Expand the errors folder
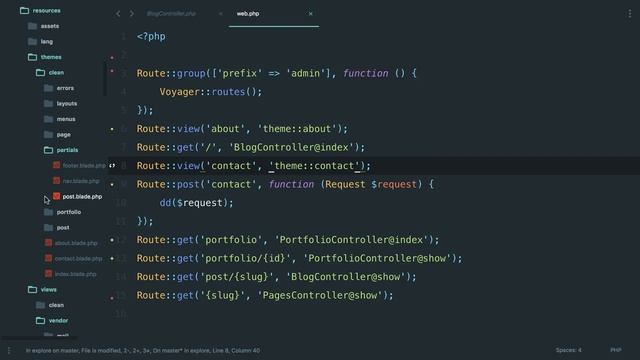Screen dimensions: 640x360 point(59,88)
